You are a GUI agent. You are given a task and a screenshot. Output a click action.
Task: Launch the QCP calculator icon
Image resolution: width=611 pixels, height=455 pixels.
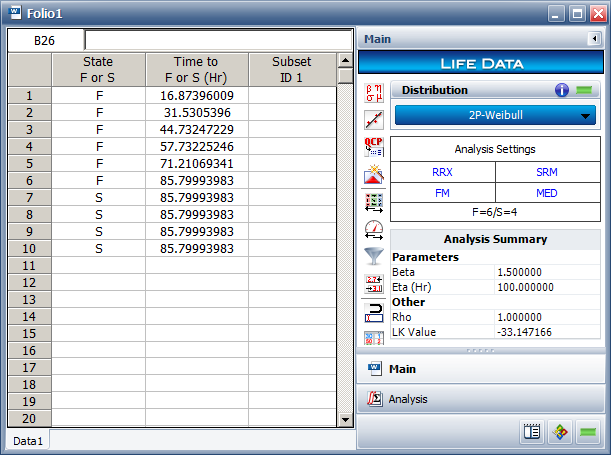pos(374,148)
